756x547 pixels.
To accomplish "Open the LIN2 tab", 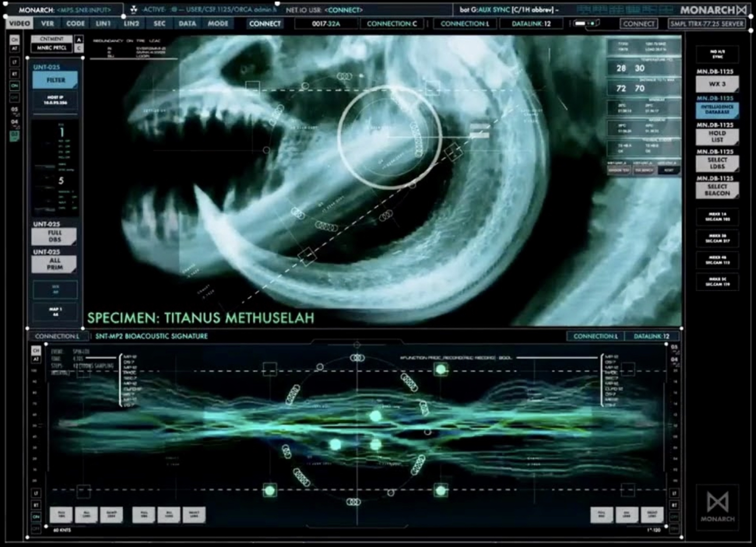I will (131, 23).
